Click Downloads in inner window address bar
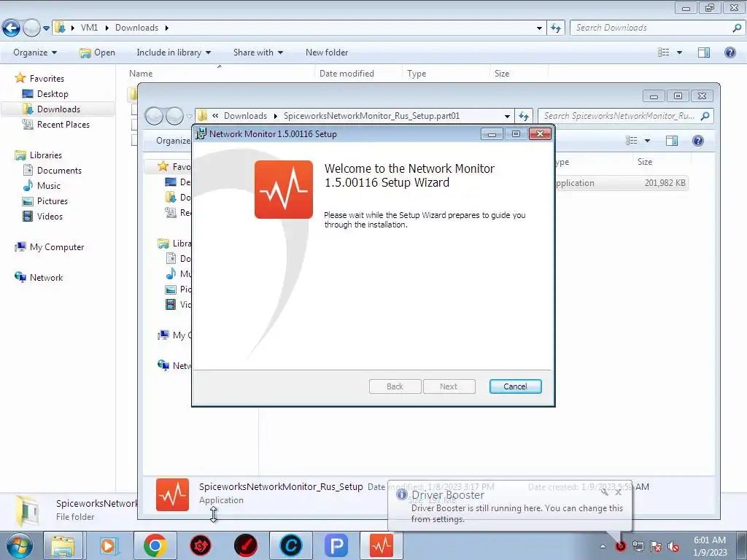This screenshot has width=747, height=560. point(245,116)
